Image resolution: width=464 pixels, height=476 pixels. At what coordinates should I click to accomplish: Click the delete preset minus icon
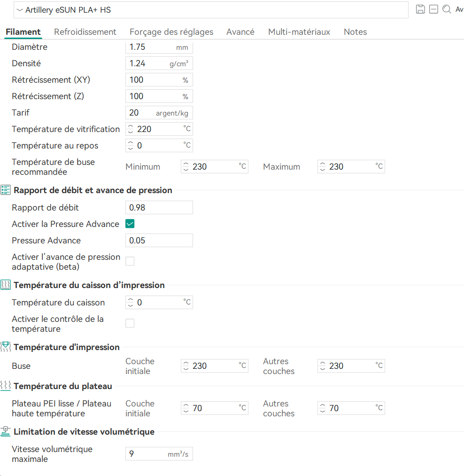433,9
